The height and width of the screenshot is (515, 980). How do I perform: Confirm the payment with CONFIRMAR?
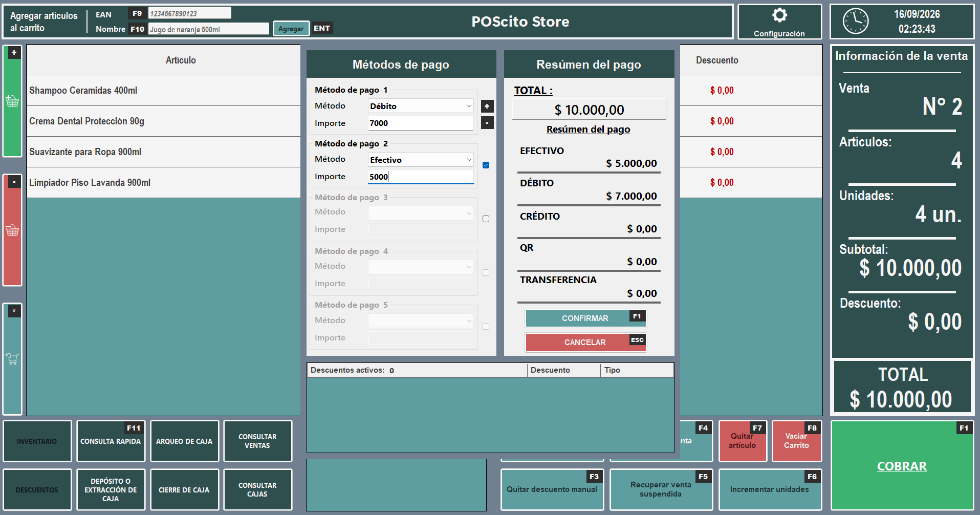pyautogui.click(x=585, y=318)
